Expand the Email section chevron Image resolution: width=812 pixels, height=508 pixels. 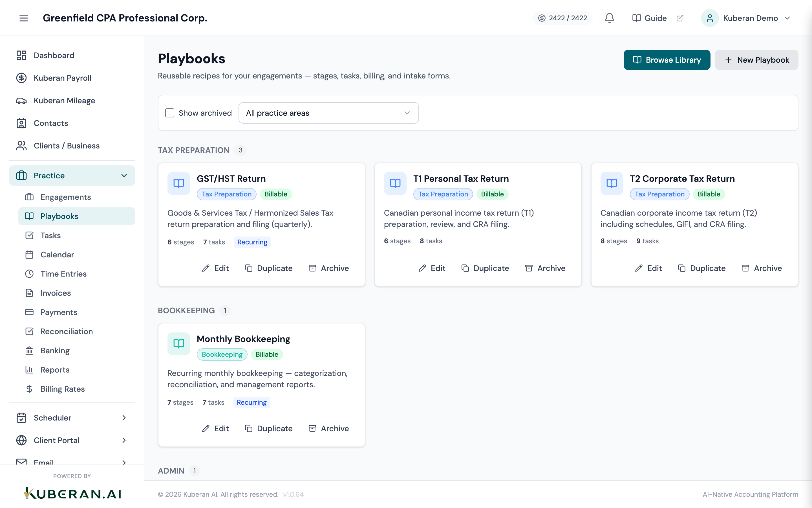tap(124, 462)
